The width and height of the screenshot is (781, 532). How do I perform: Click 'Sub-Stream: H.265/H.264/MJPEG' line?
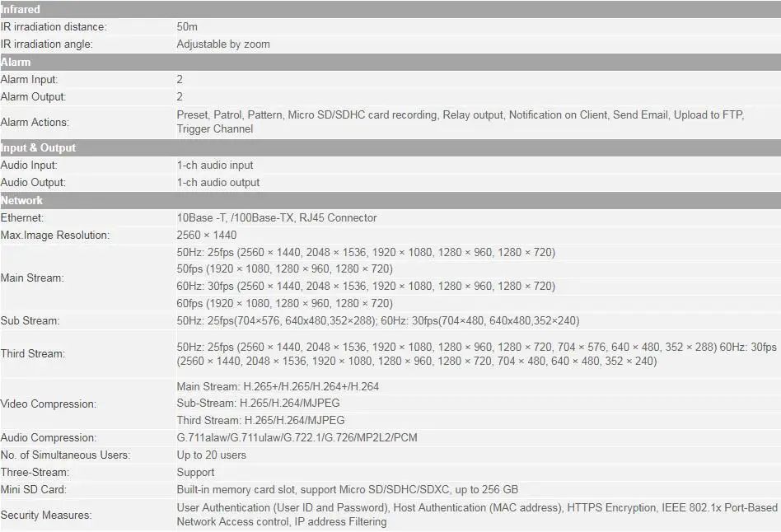(x=258, y=403)
